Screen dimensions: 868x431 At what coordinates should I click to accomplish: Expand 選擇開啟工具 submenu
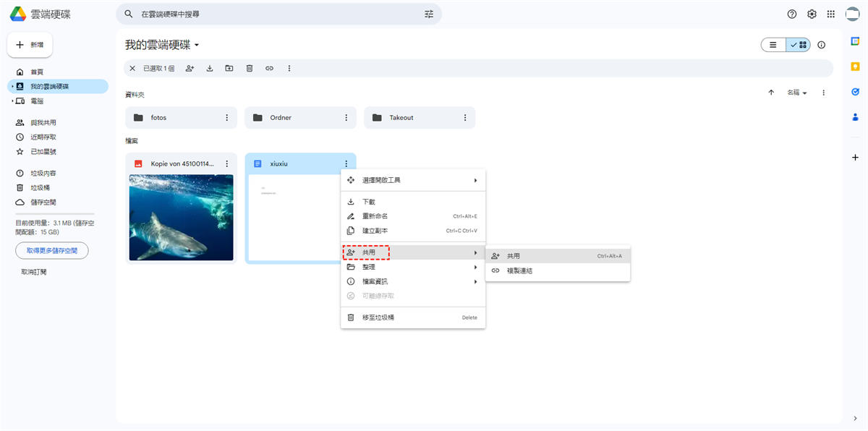[x=413, y=180]
